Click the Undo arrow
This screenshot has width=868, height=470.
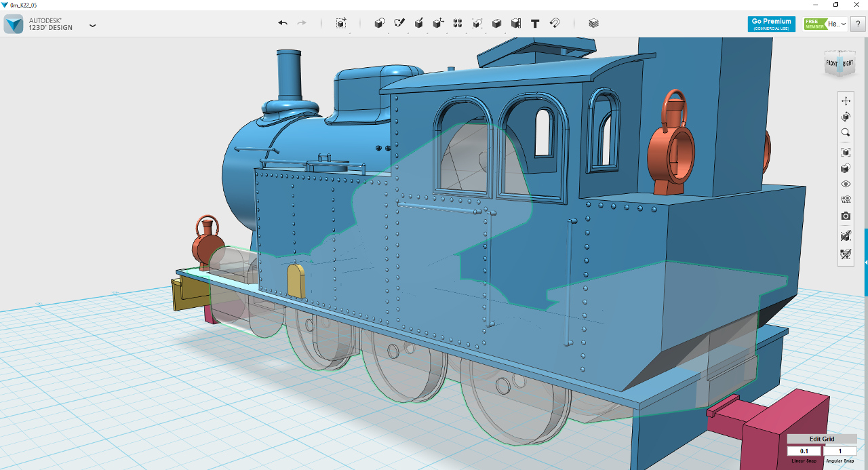tap(283, 23)
